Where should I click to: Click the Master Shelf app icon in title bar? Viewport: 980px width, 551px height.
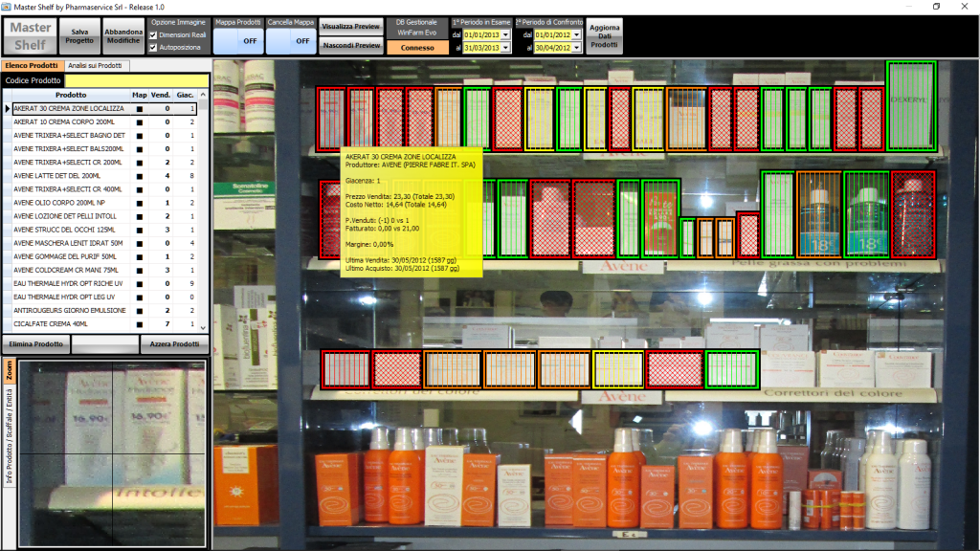pyautogui.click(x=7, y=7)
